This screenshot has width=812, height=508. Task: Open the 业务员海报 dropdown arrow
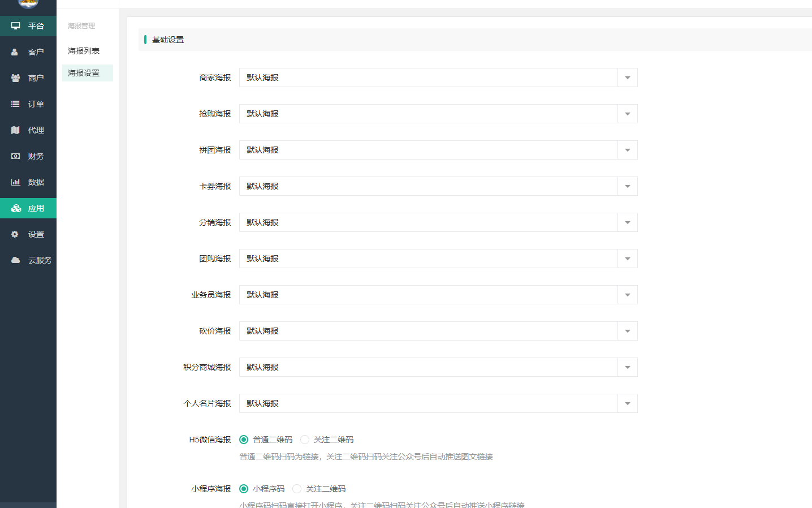click(628, 295)
